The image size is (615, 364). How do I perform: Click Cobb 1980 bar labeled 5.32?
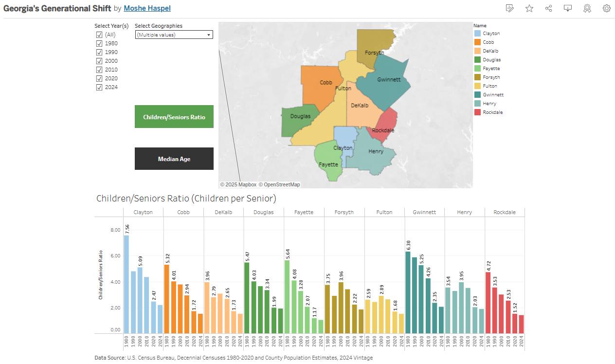pos(166,299)
